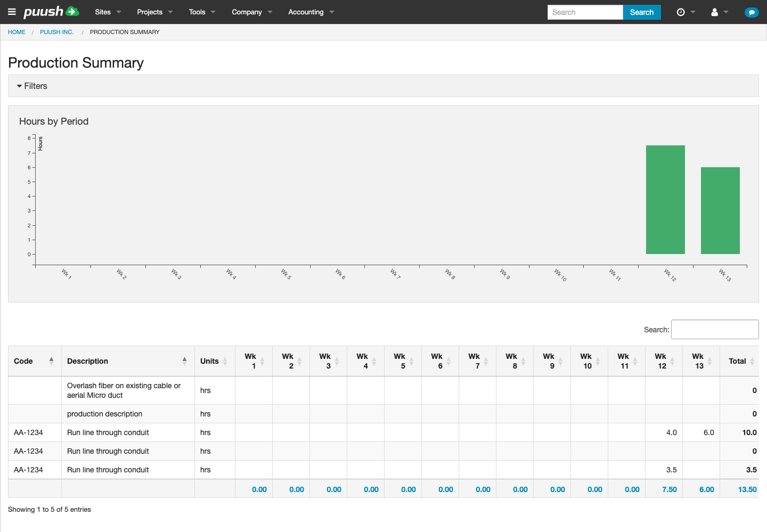
Task: Focus the top navigation Search field
Action: (585, 12)
